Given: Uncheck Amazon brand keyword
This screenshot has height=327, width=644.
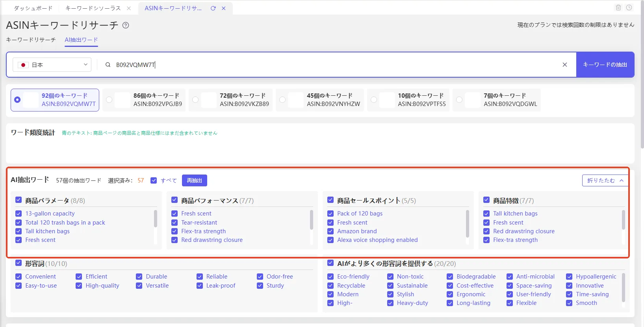Looking at the screenshot, I should click(x=330, y=231).
